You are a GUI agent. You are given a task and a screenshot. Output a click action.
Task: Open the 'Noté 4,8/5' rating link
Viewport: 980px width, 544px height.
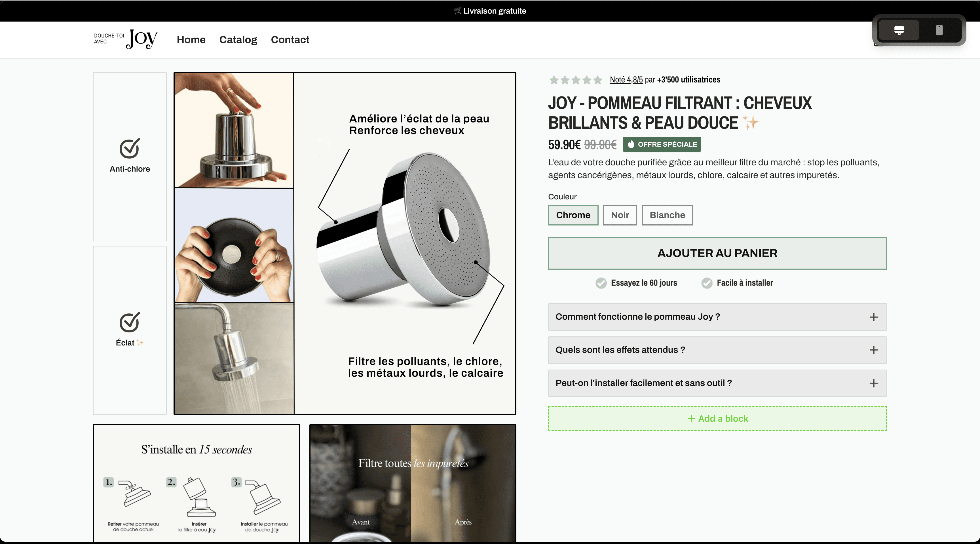click(626, 80)
